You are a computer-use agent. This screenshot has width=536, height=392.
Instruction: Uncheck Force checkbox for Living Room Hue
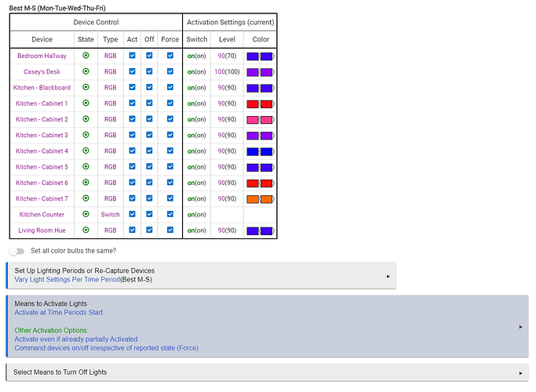(x=170, y=230)
